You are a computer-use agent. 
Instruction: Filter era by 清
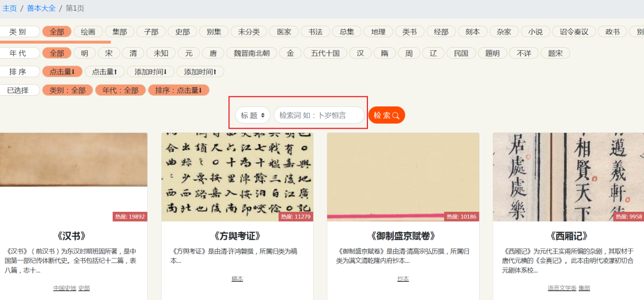coord(133,53)
